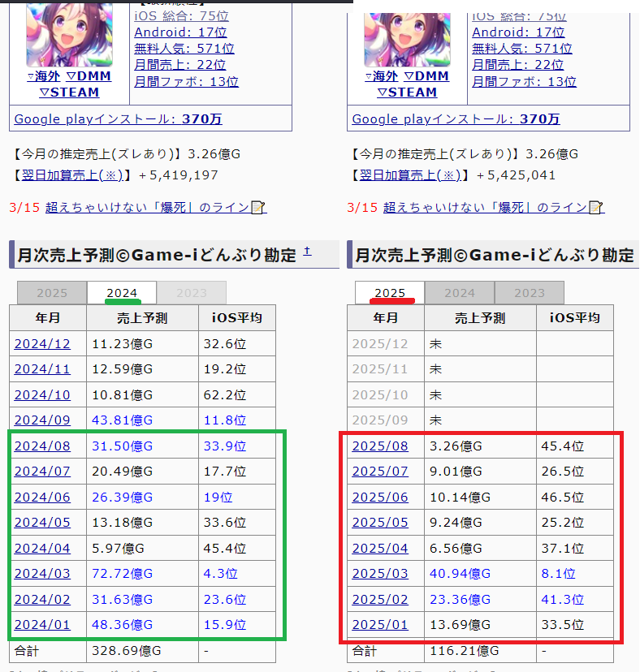This screenshot has width=640, height=672.
Task: Click the 48.36億G sales cell
Action: pyautogui.click(x=142, y=625)
